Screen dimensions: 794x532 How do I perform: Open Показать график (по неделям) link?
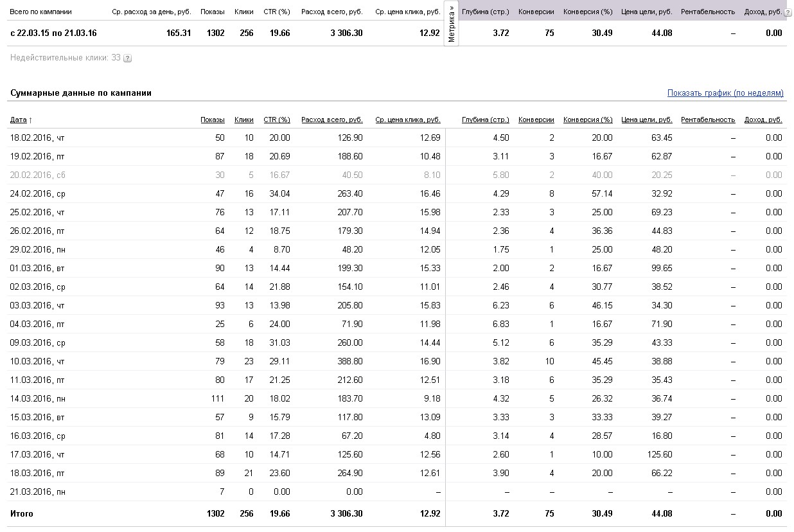pyautogui.click(x=725, y=93)
